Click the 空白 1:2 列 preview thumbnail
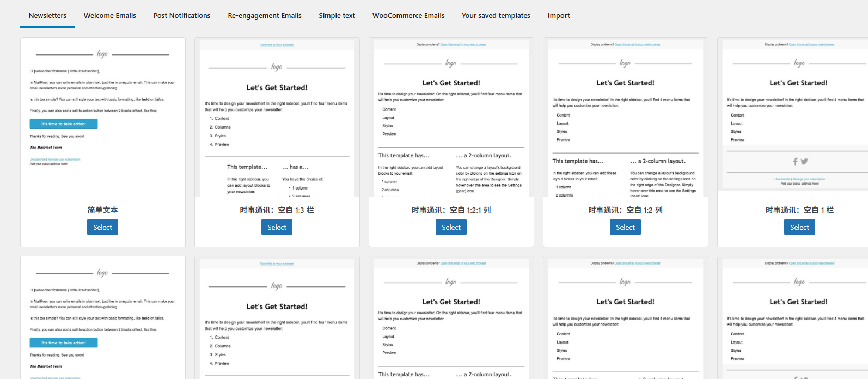This screenshot has width=868, height=379. (x=626, y=118)
